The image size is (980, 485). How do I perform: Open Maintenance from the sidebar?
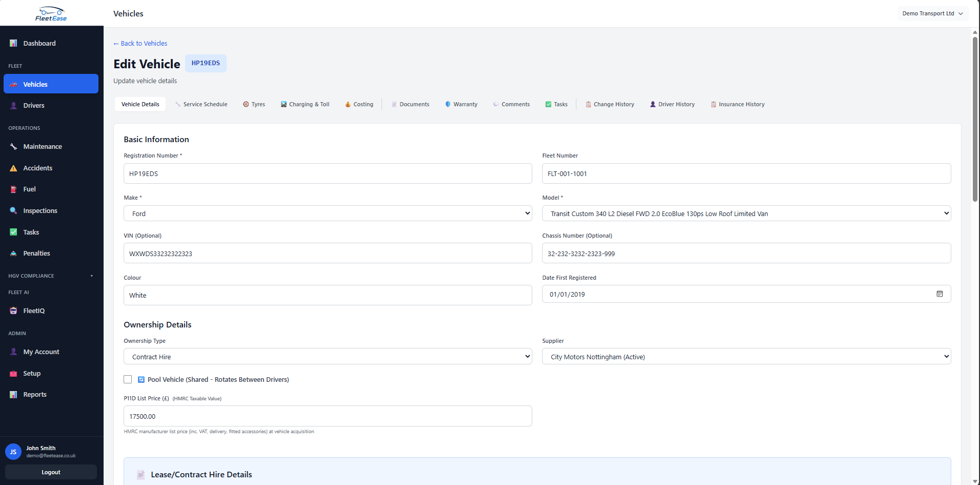tap(51, 147)
